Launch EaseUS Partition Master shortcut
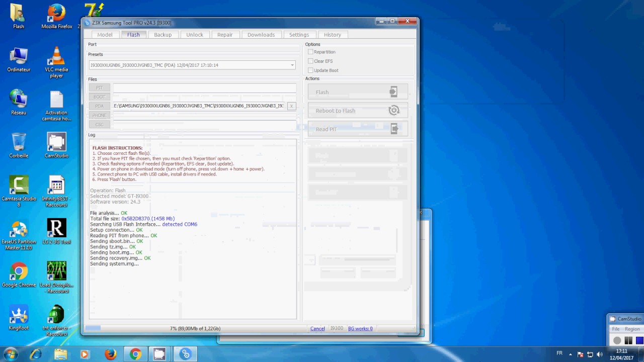This screenshot has height=362, width=644. pos(19,235)
